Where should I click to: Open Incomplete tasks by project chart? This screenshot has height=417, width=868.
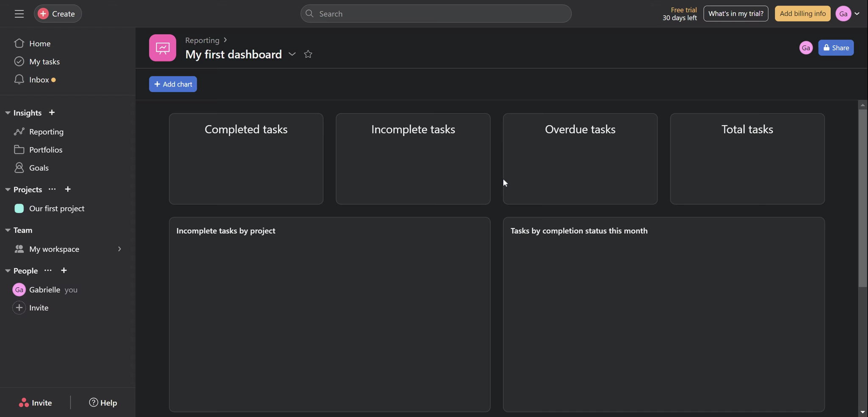(x=329, y=315)
